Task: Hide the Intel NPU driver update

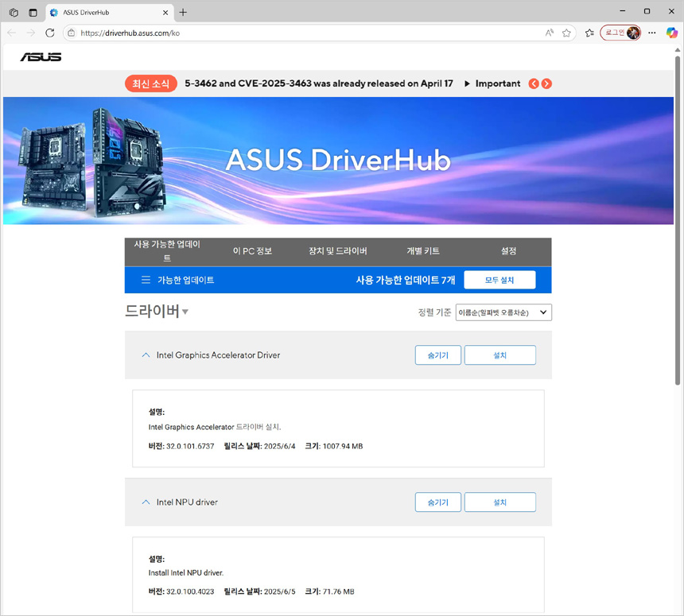Action: [x=437, y=502]
